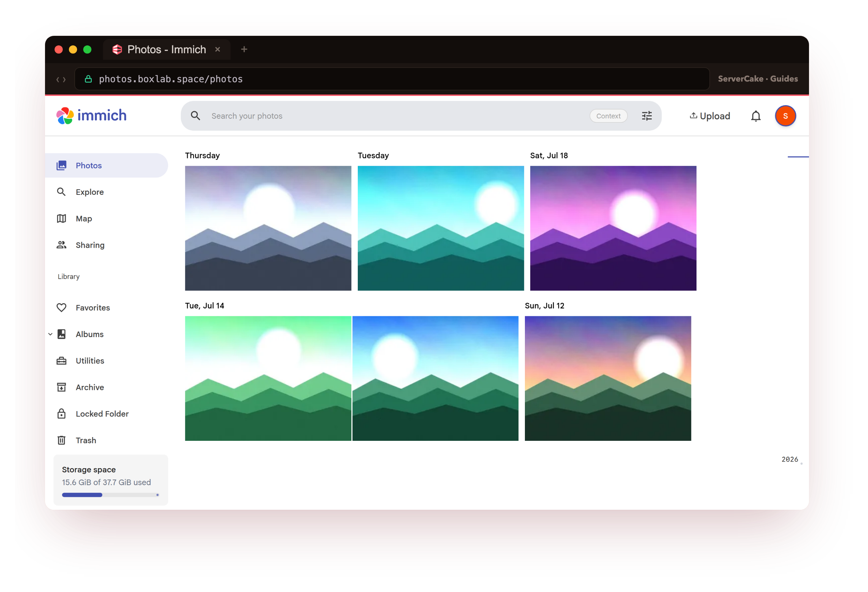This screenshot has width=868, height=592.
Task: Open the Sat, Jul 18 purple photo
Action: point(613,228)
